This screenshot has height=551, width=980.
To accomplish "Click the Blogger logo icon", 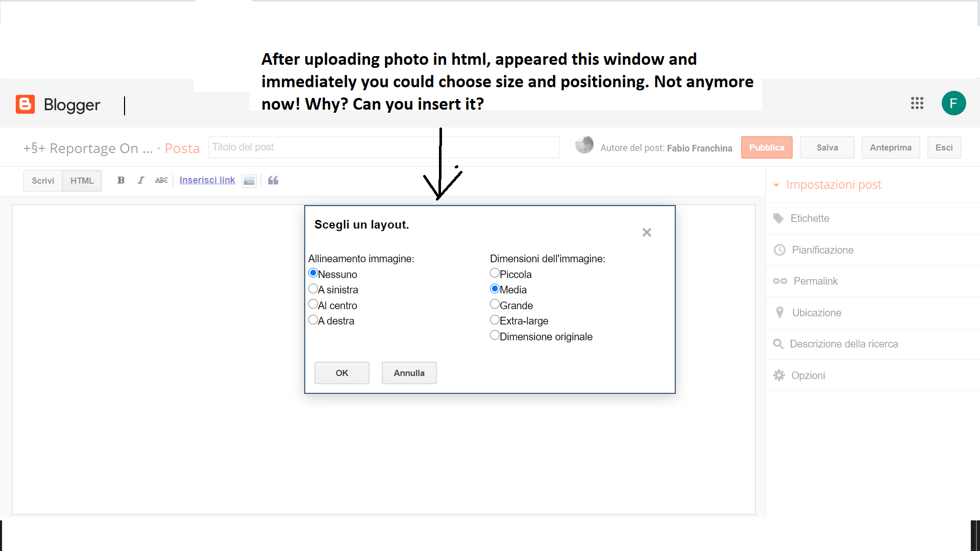I will pos(25,104).
